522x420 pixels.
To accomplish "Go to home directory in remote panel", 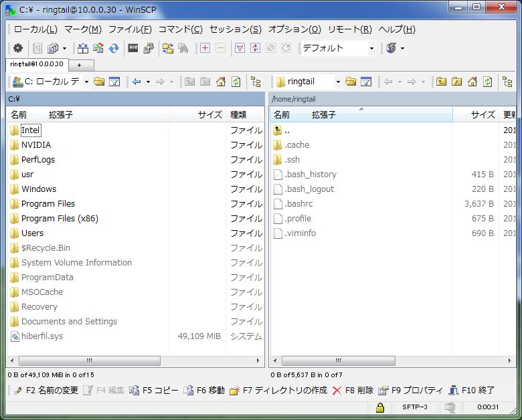I will (x=472, y=82).
